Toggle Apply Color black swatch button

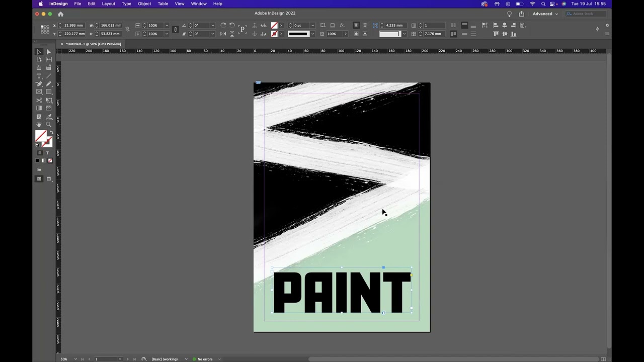click(x=37, y=161)
